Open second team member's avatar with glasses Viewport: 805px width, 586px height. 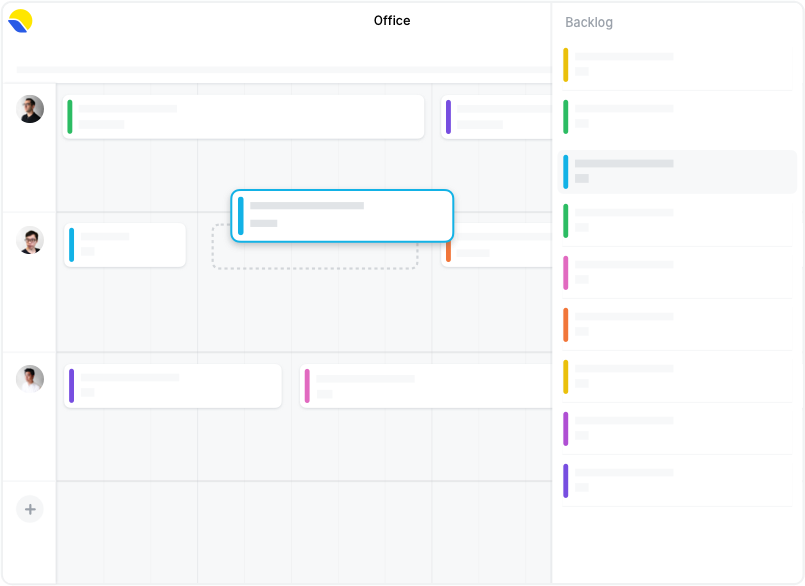click(x=30, y=240)
